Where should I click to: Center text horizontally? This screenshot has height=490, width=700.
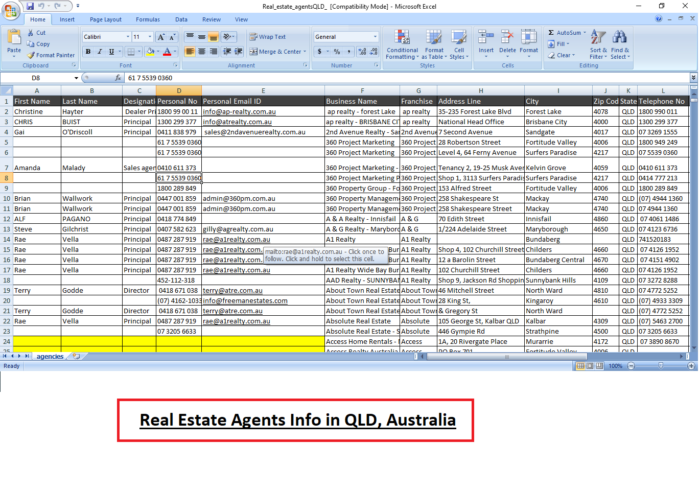point(202,52)
